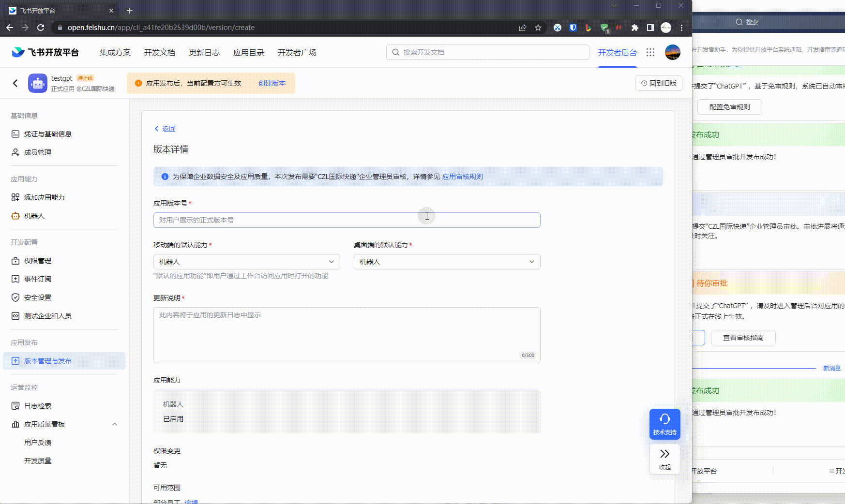Select 版本管理与发布 in the sidebar
Screen dimensions: 845x504
(64, 361)
